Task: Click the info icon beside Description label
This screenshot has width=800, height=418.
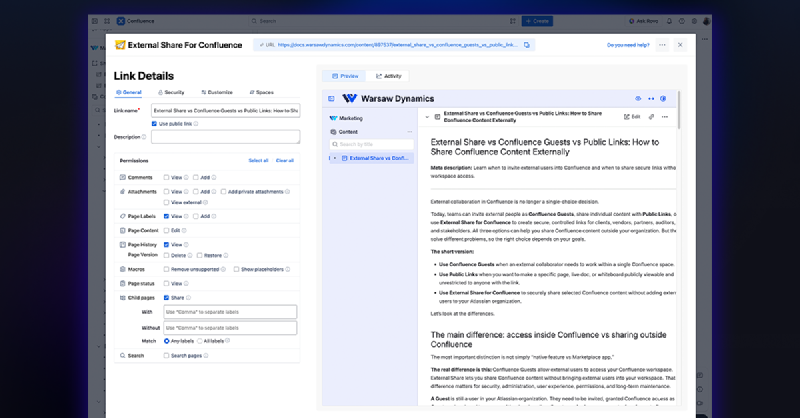Action: [144, 137]
